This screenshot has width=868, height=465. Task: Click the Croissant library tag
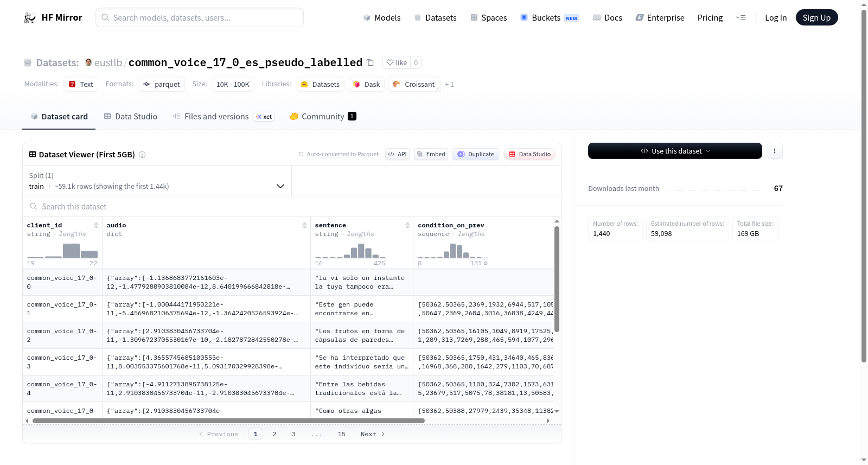pyautogui.click(x=414, y=84)
